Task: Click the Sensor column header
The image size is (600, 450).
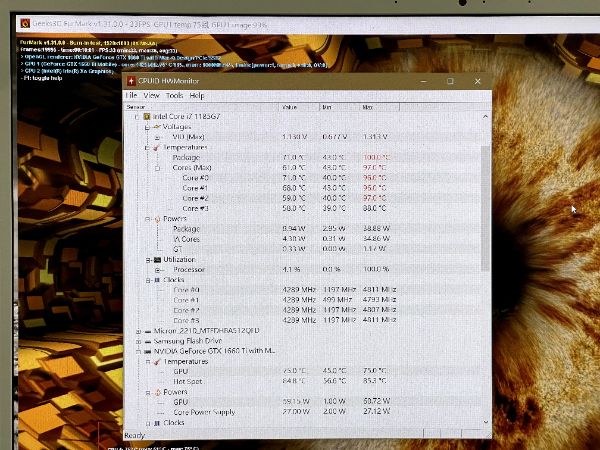Action: (x=201, y=107)
